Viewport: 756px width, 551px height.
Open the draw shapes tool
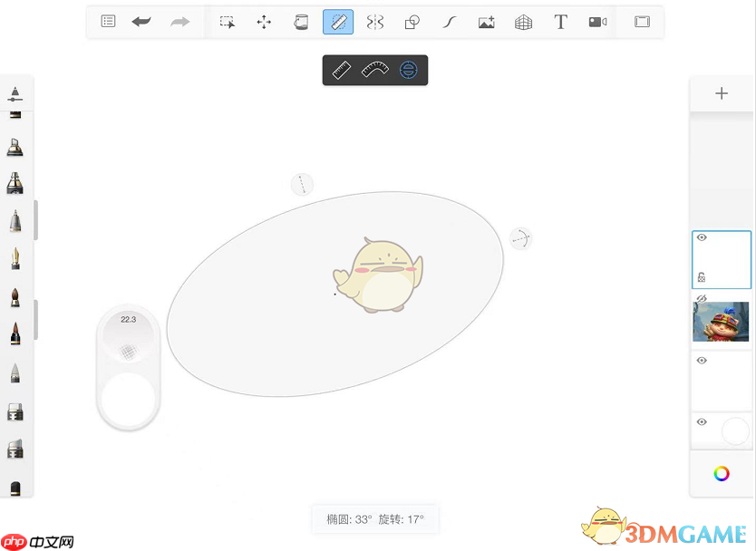(412, 22)
